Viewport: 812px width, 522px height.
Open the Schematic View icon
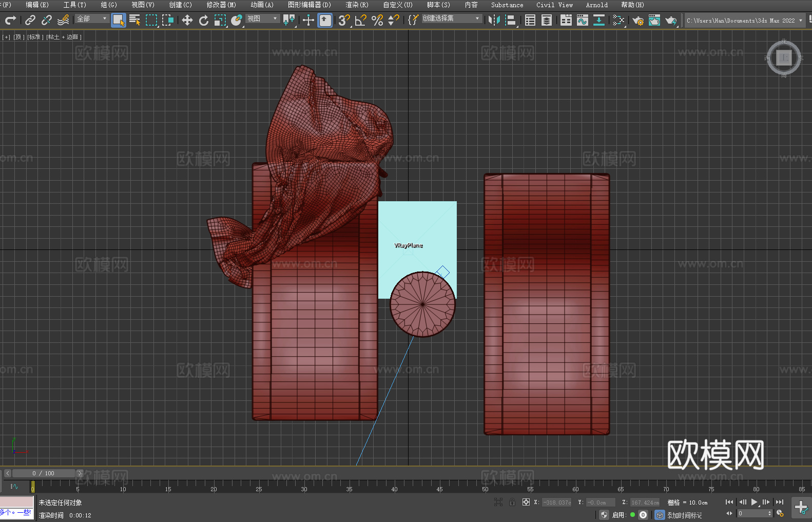pyautogui.click(x=599, y=20)
